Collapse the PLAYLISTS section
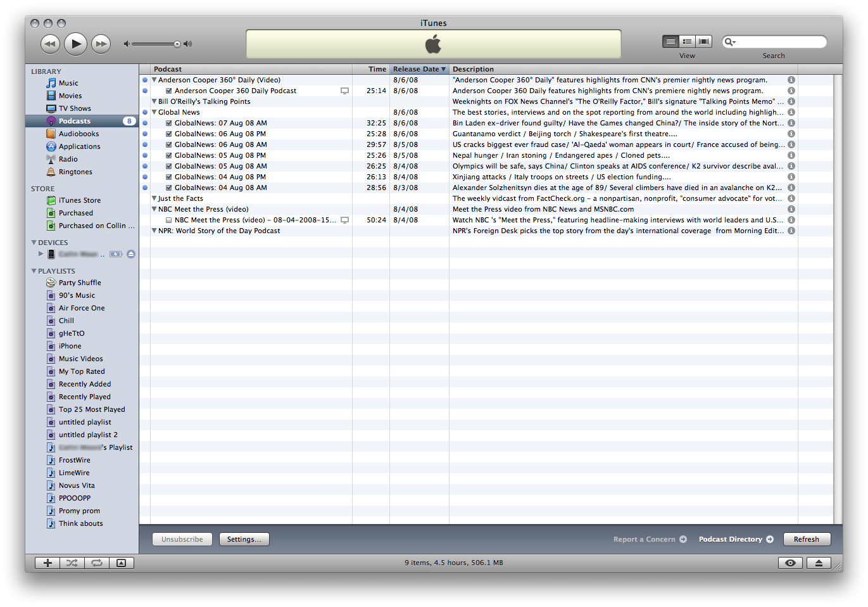This screenshot has height=607, width=868. (34, 271)
